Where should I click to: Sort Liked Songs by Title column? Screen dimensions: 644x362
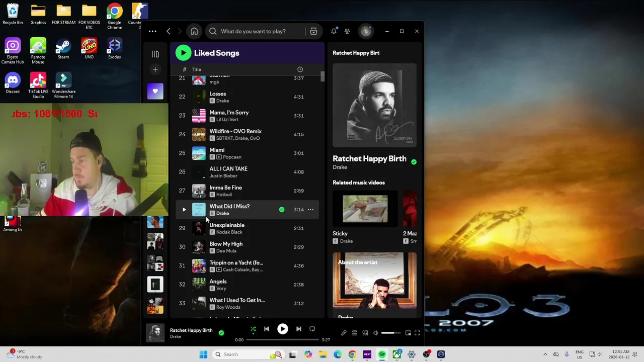click(196, 70)
